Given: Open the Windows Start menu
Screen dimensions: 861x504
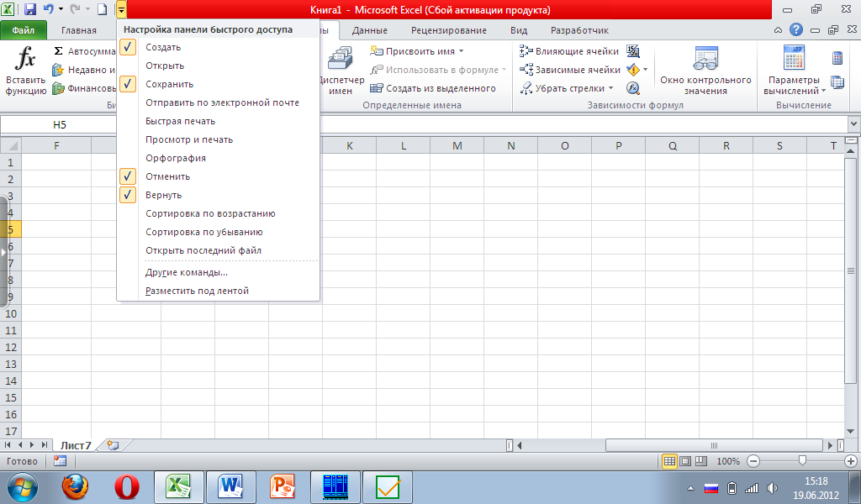Looking at the screenshot, I should point(23,487).
